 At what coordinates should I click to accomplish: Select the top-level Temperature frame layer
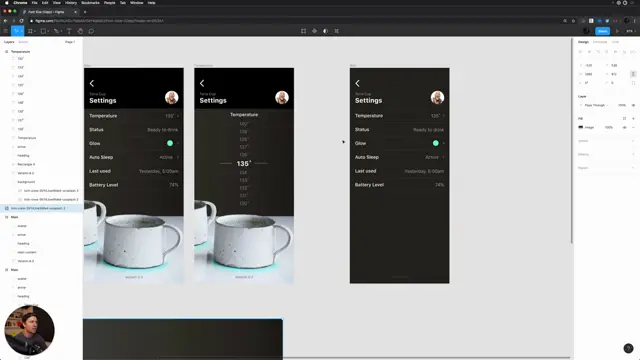[20, 52]
